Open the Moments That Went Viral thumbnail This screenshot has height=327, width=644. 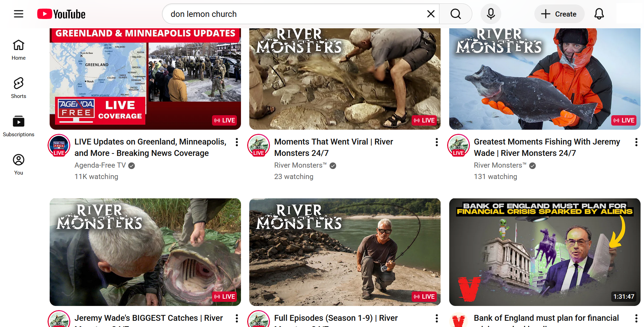pyautogui.click(x=345, y=79)
